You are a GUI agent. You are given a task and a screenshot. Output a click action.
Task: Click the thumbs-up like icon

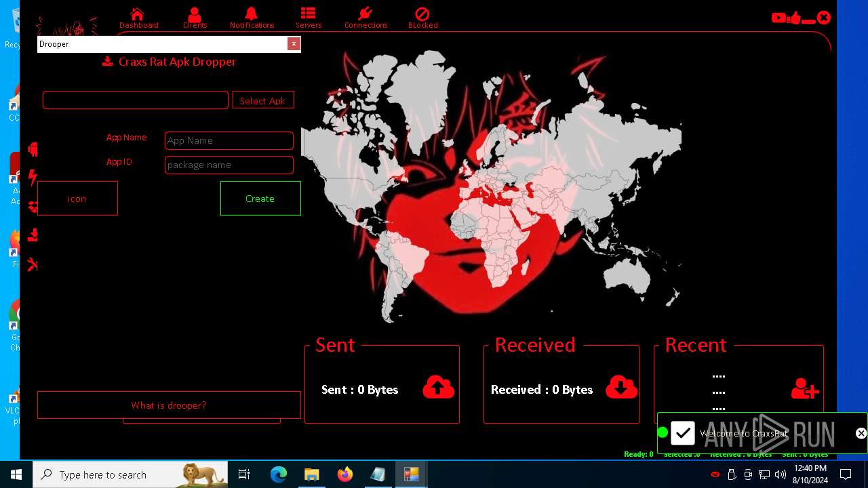(794, 18)
